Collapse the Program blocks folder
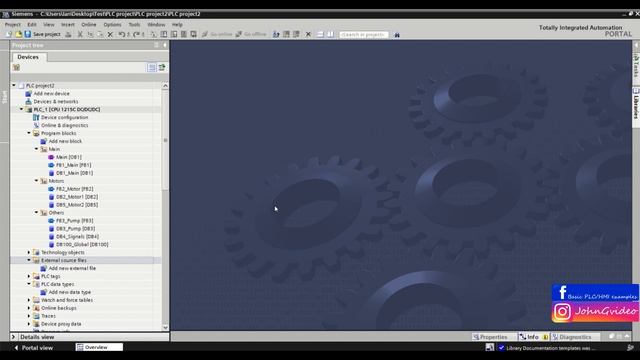The height and width of the screenshot is (360, 640). 29,133
